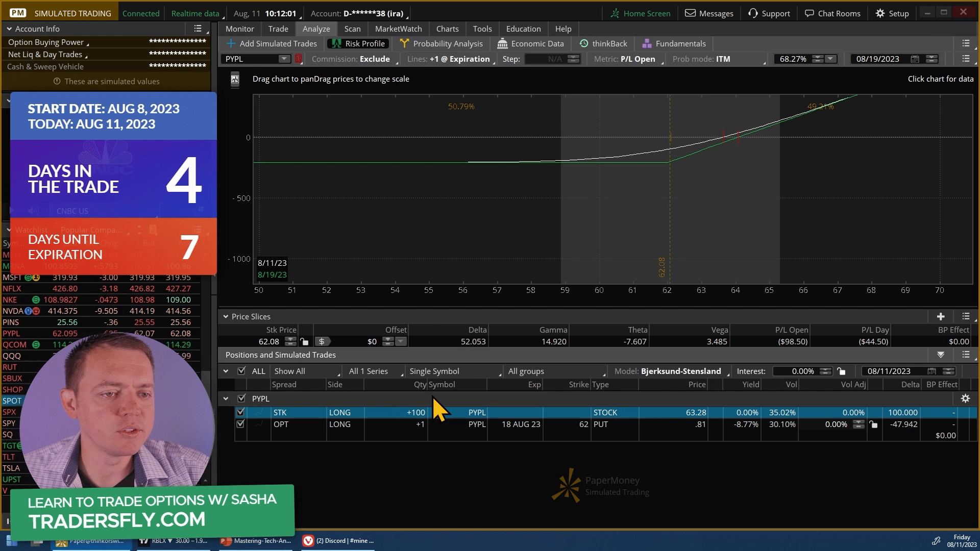Switch to the Charts tab
Screen dimensions: 980x551
447,29
